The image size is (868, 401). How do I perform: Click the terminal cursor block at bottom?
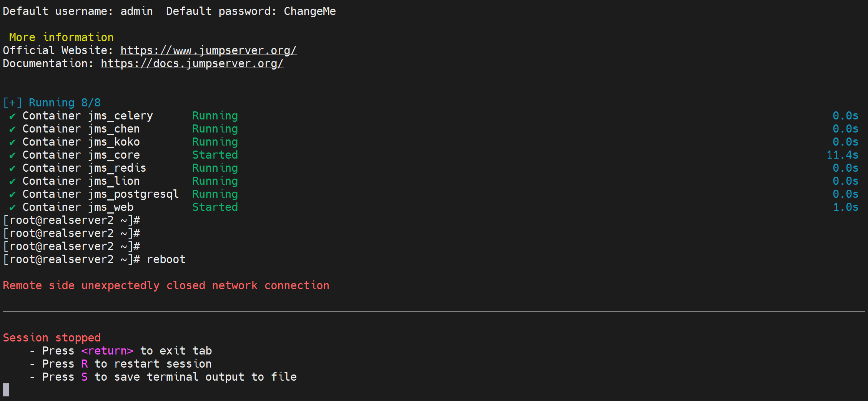click(6, 389)
